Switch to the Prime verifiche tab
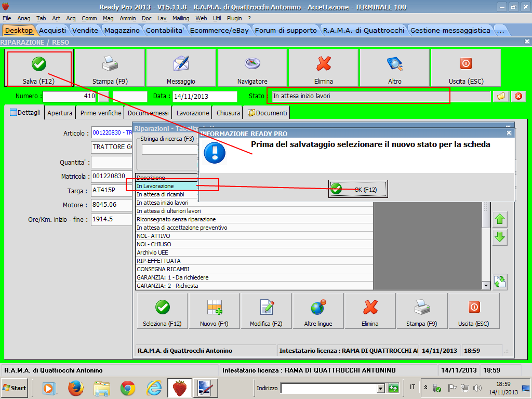 101,113
